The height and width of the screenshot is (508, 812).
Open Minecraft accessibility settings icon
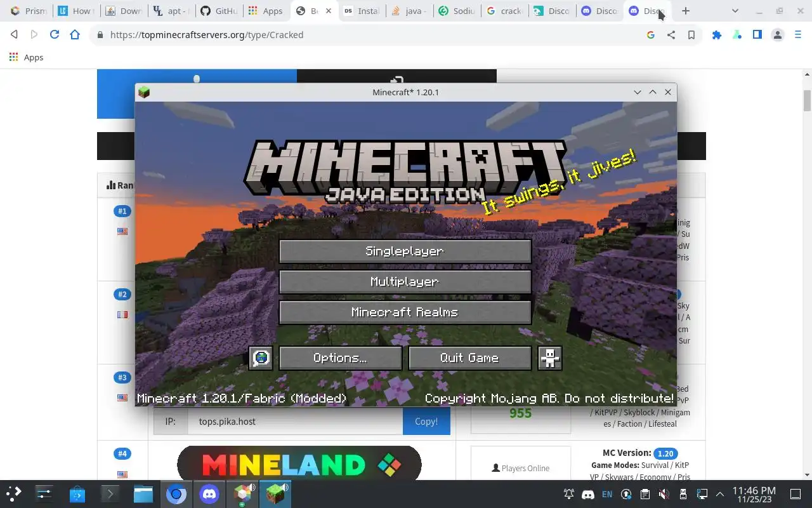tap(550, 358)
